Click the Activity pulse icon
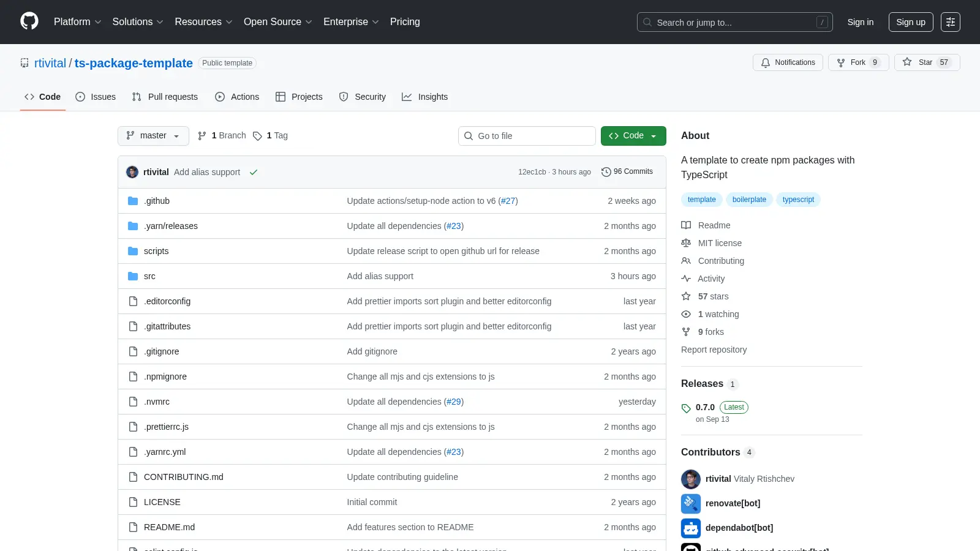 coord(686,279)
